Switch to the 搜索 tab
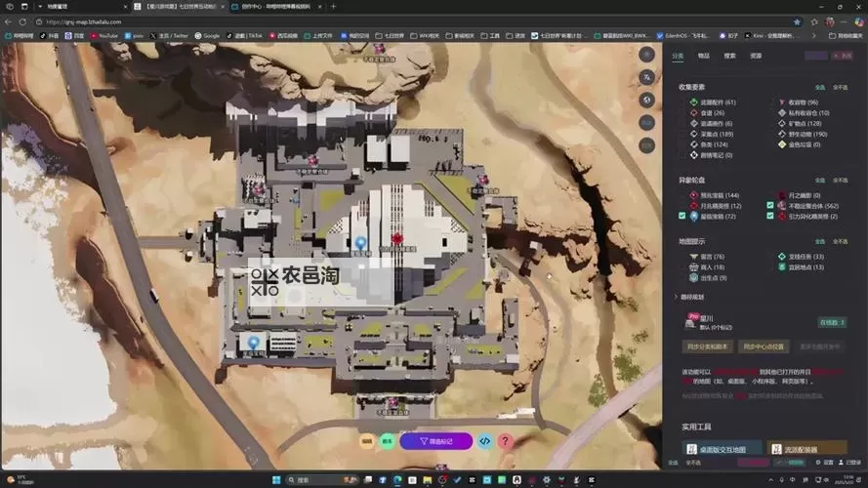 pyautogui.click(x=729, y=56)
